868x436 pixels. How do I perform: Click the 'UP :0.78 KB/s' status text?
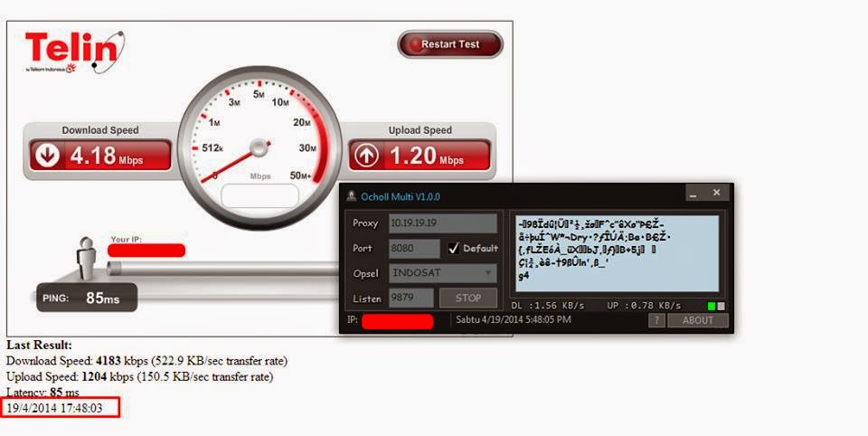click(645, 306)
